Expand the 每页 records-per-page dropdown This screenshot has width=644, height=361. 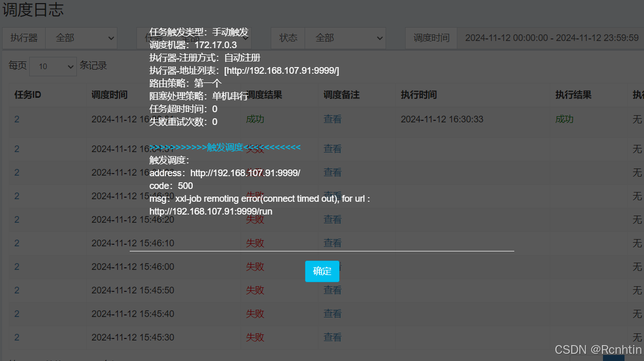click(x=53, y=66)
